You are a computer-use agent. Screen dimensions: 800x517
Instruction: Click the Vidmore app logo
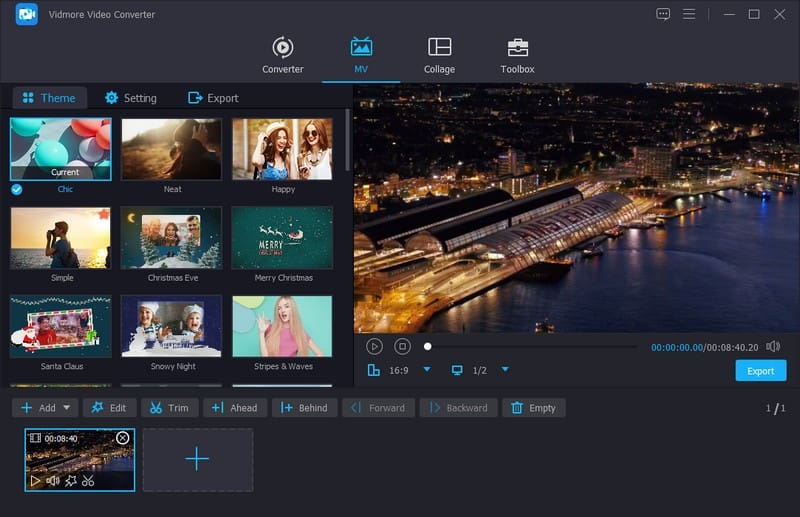pyautogui.click(x=27, y=14)
